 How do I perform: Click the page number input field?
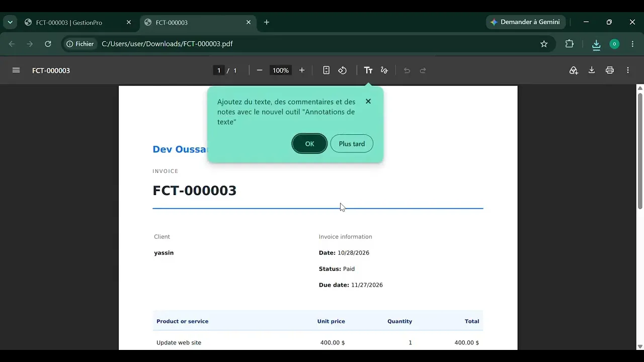(x=218, y=70)
